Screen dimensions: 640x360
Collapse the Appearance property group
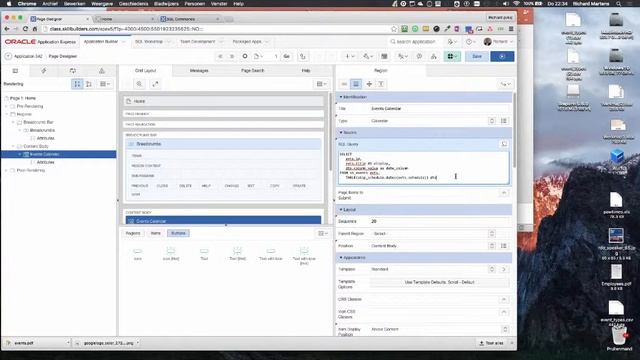tap(341, 258)
